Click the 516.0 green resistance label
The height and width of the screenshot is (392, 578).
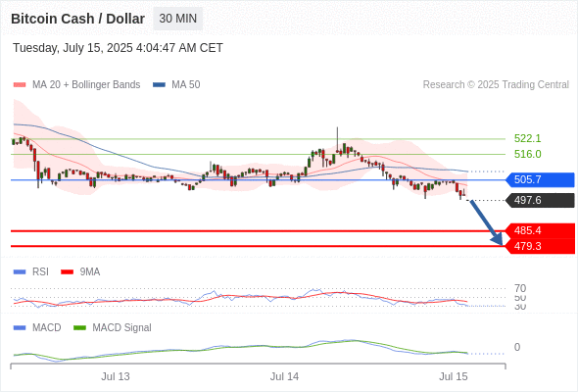coord(527,154)
